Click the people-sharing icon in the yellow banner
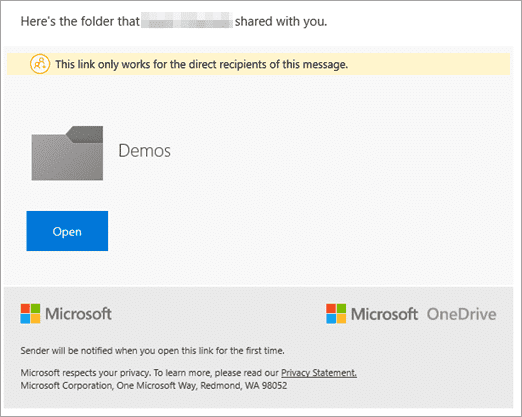Screen dimensions: 522x417 coord(40,64)
